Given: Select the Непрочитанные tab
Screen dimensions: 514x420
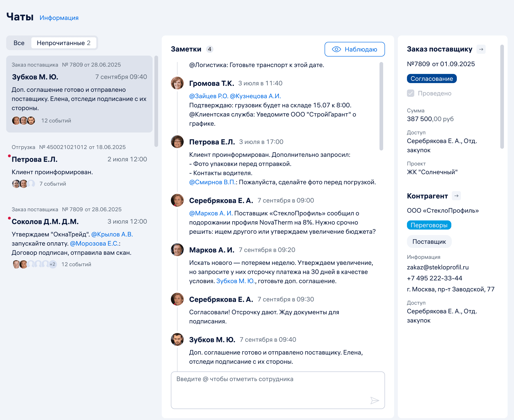Looking at the screenshot, I should tap(64, 43).
